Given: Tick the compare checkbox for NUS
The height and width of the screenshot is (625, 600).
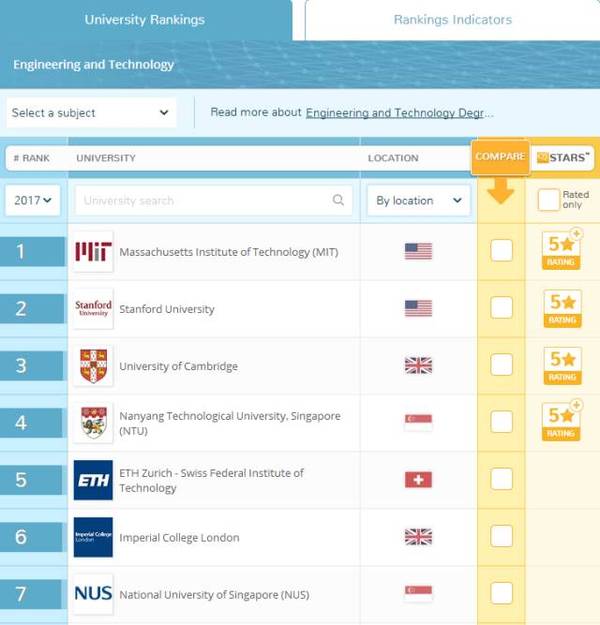Looking at the screenshot, I should click(502, 593).
